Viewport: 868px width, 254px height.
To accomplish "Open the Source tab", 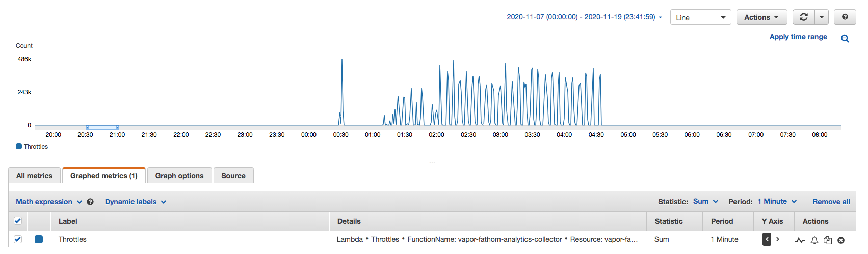I will pyautogui.click(x=233, y=176).
